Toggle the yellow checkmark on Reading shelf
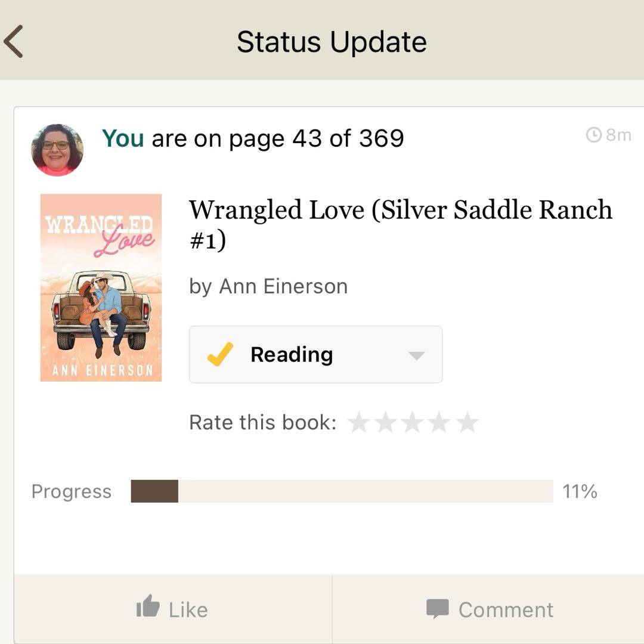 pos(219,355)
